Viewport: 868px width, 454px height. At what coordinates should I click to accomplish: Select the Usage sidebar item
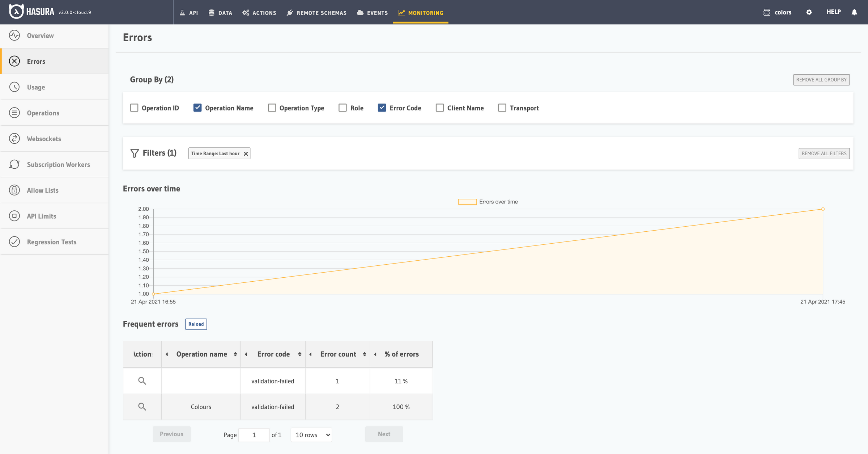click(35, 87)
